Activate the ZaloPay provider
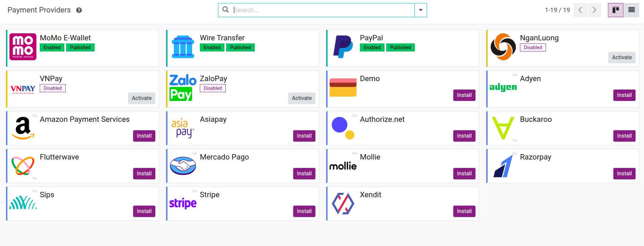 click(x=302, y=98)
